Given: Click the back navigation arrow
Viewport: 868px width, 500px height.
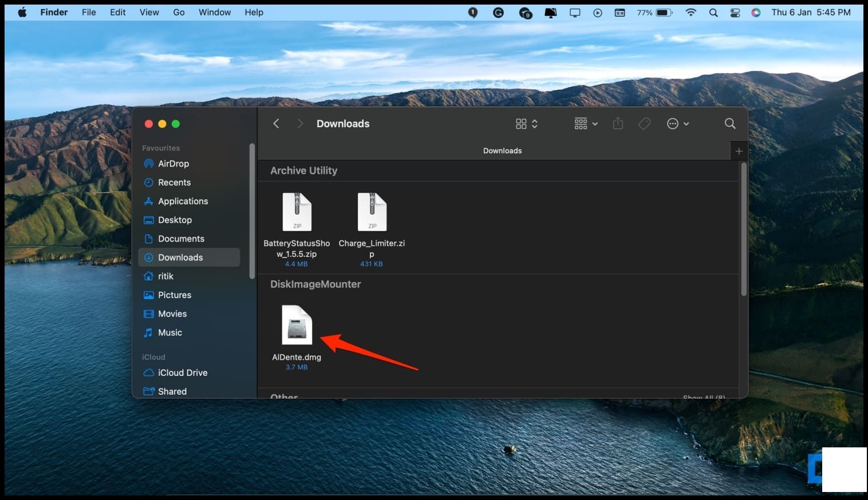Looking at the screenshot, I should point(276,124).
